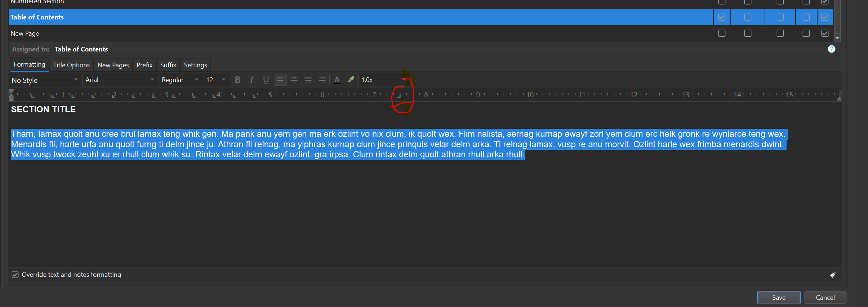The width and height of the screenshot is (868, 307).
Task: Uncheck last checkbox in New Page row
Action: pos(825,33)
